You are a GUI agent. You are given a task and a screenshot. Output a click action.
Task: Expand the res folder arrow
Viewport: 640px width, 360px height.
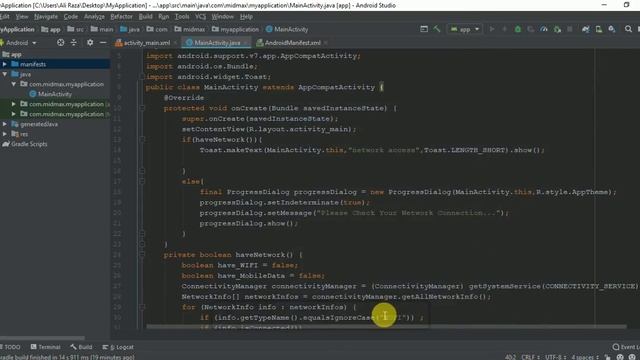coord(4,134)
